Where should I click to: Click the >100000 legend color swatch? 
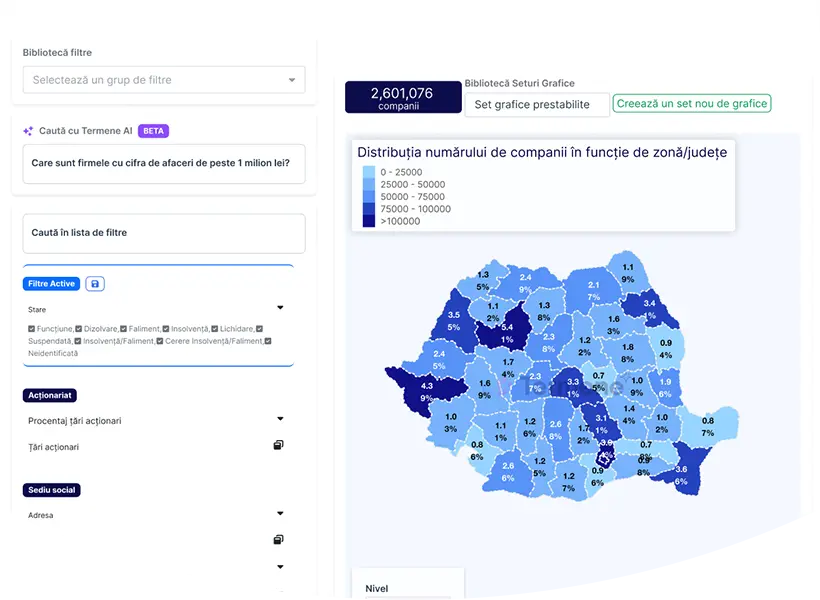[x=368, y=221]
